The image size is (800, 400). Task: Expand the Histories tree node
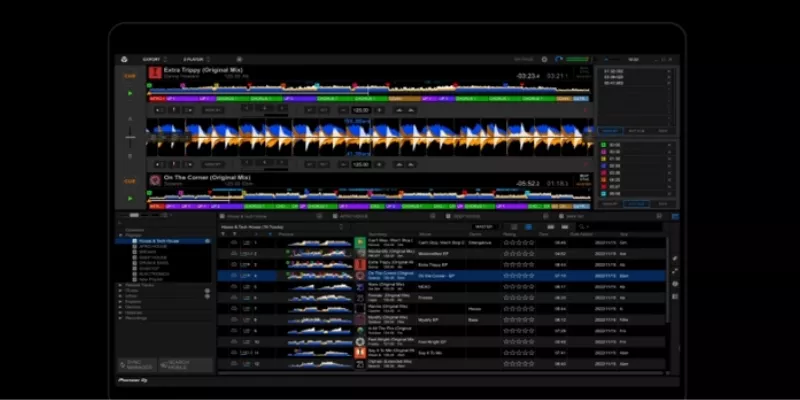coord(120,313)
